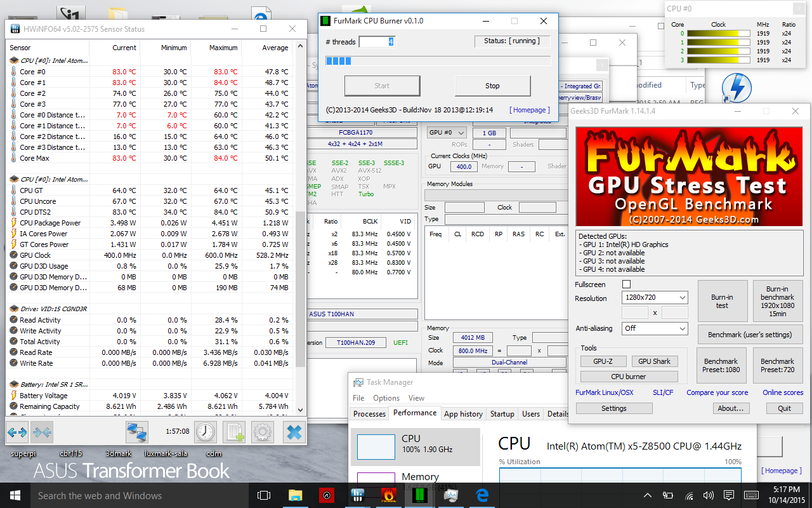Launch GPU Shark tool button

pyautogui.click(x=654, y=361)
